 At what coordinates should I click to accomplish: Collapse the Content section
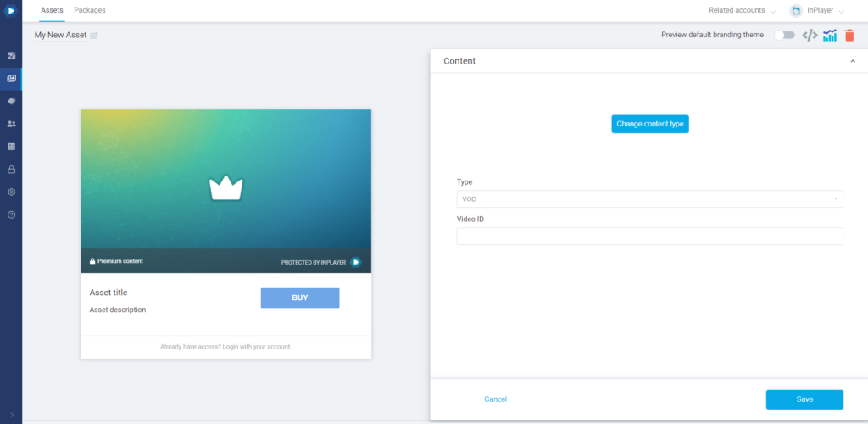853,61
